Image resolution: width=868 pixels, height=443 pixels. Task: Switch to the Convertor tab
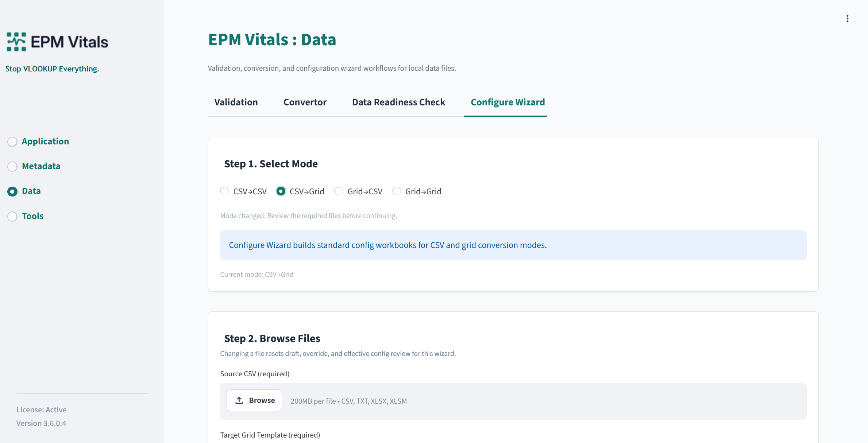(x=305, y=102)
